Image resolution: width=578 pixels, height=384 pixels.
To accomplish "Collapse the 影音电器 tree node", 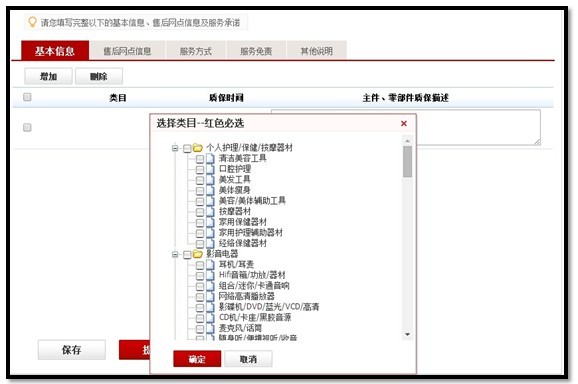I will click(x=175, y=254).
